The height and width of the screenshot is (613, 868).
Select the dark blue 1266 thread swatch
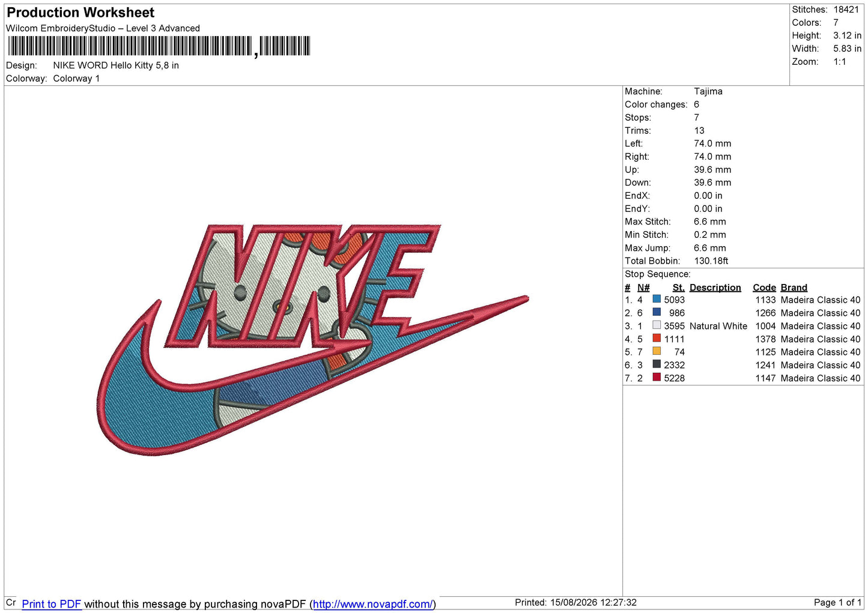click(657, 312)
